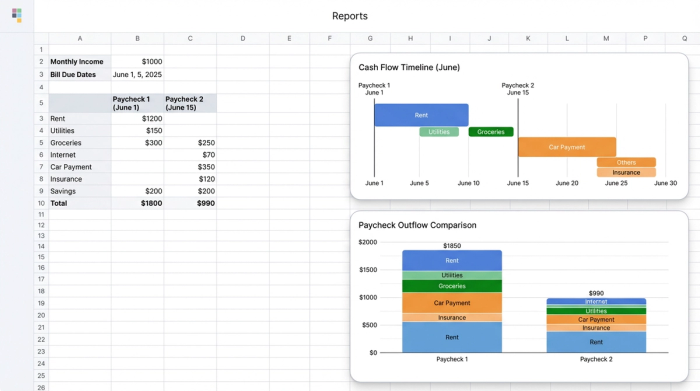Click the $350 car payment cell

click(x=190, y=167)
